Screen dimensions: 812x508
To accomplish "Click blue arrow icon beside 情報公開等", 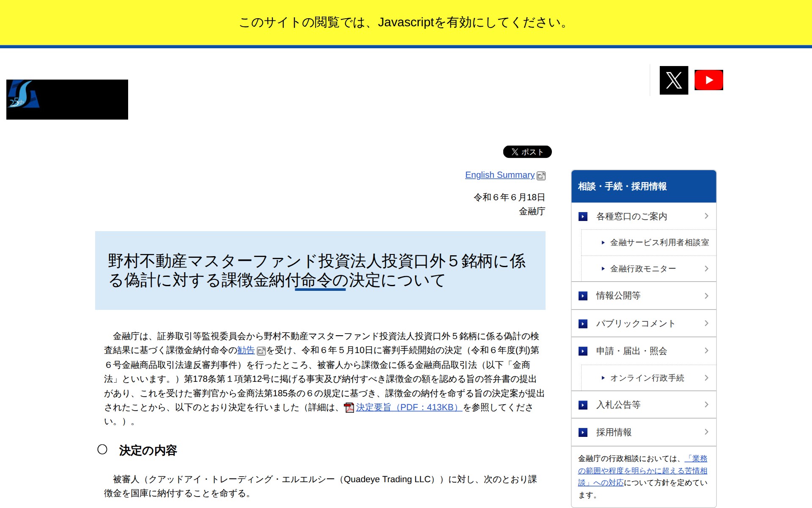I will tap(583, 296).
